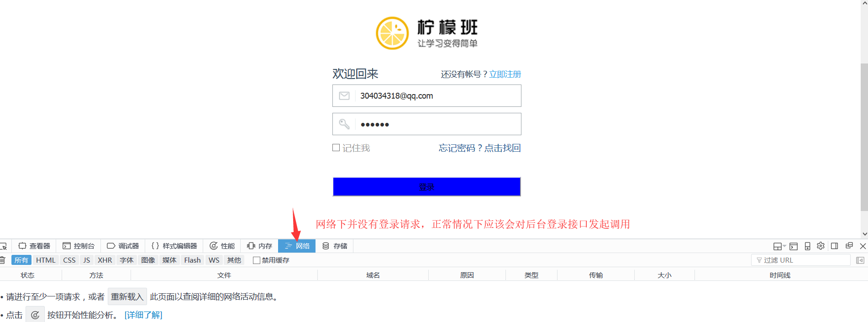Check the 记住我 remember me checkbox

[336, 148]
